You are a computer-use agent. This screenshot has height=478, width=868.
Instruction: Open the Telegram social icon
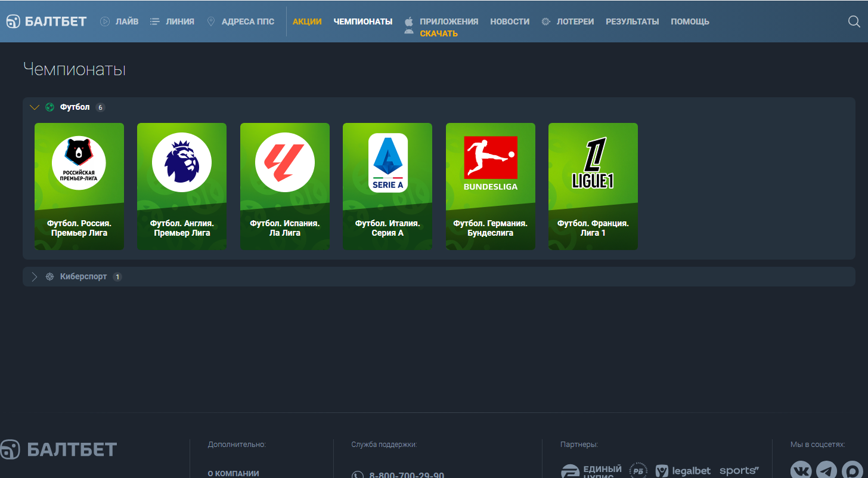827,470
